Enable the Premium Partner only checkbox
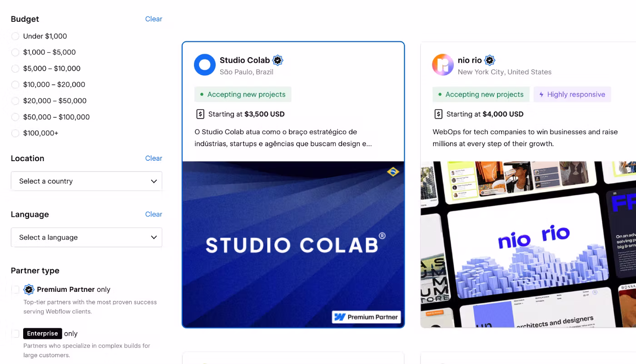This screenshot has width=636, height=364. 15,290
